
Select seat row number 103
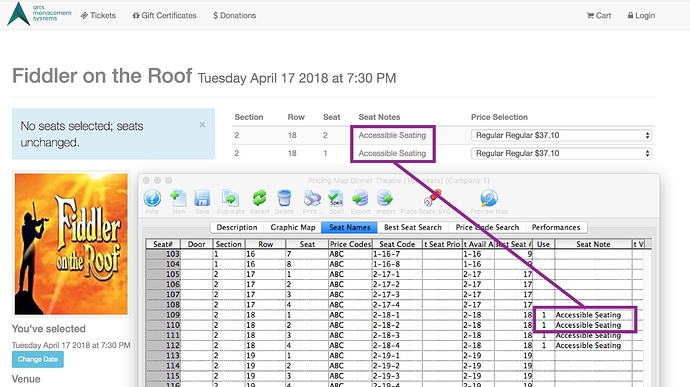(163, 254)
